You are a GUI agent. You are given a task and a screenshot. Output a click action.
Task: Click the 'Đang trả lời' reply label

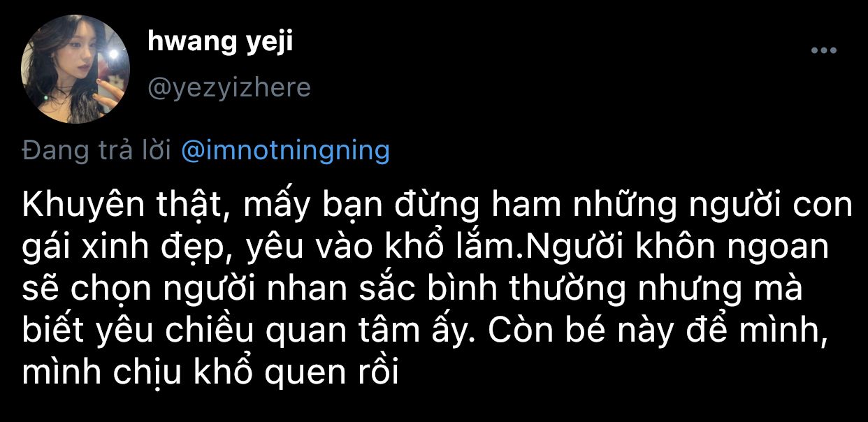click(96, 151)
